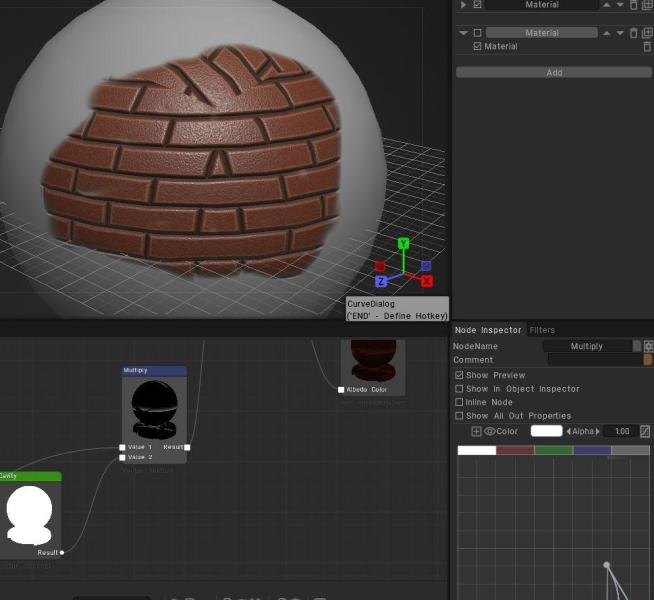
Task: Click the settings icon next to NodeName
Action: (x=648, y=346)
